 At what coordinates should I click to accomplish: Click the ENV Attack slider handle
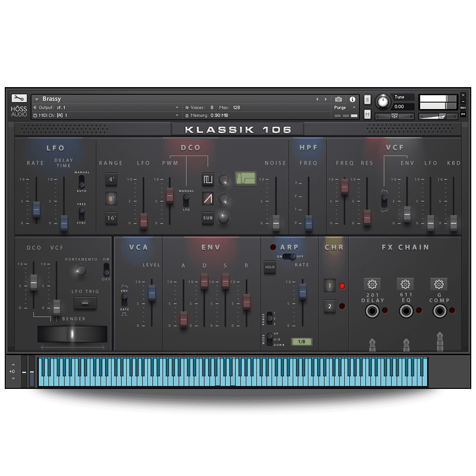point(183,319)
